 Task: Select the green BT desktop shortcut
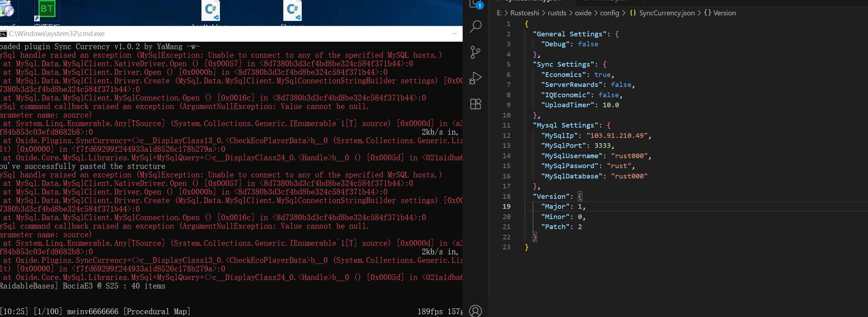point(47,9)
